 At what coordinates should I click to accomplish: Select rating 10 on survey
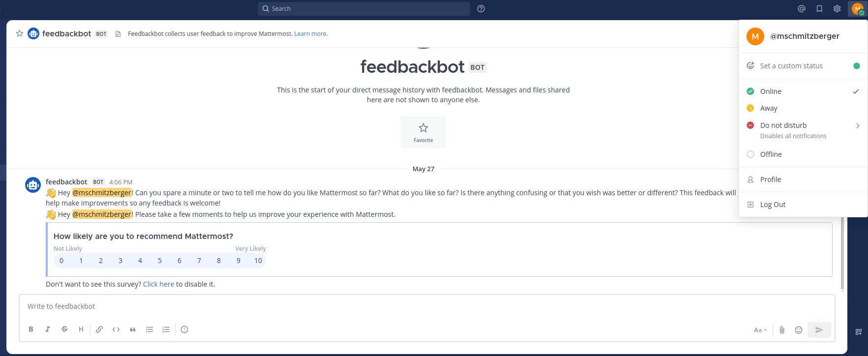[x=258, y=261]
